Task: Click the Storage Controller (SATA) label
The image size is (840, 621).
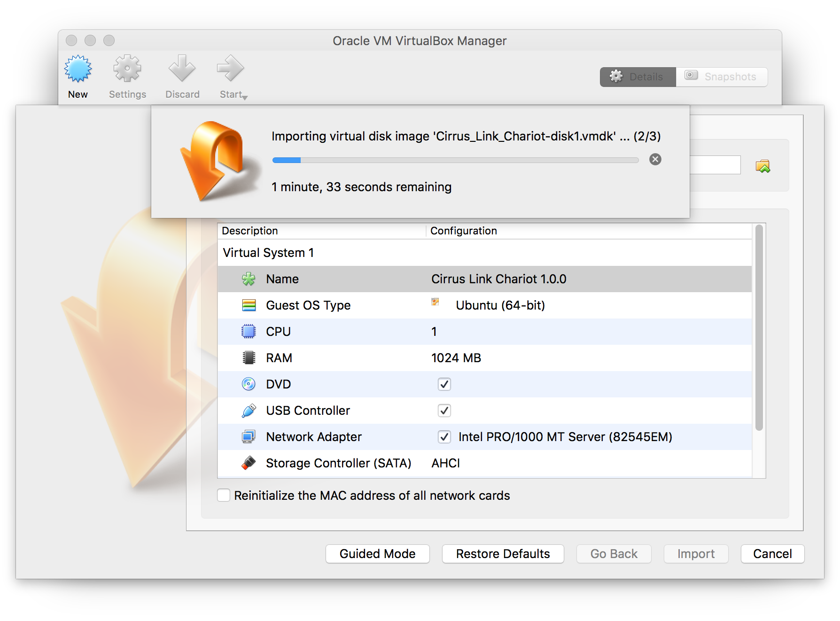Action: pyautogui.click(x=339, y=463)
